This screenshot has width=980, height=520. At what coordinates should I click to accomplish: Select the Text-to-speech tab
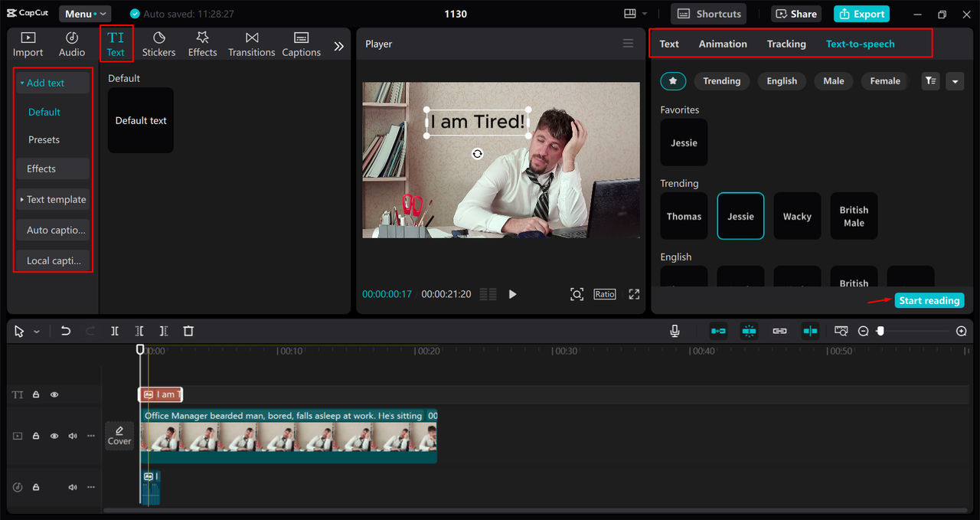pos(860,44)
